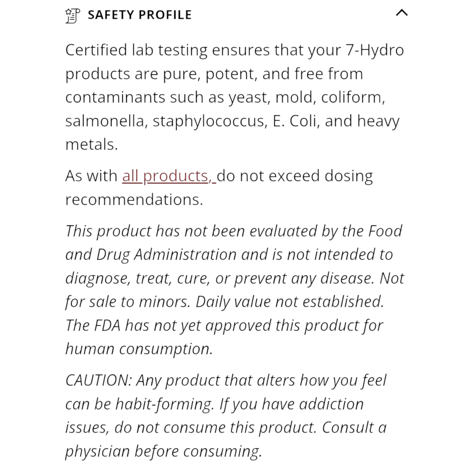The image size is (476, 476).
Task: Click the Safety Profile scroll document icon
Action: [73, 16]
